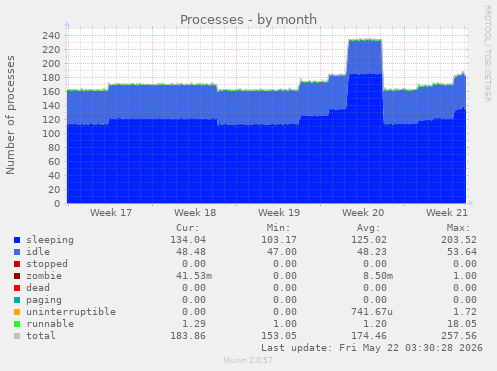Viewport: 497px width, 371px height.
Task: Click the 'Munin 2.0.57' version text
Action: click(x=248, y=360)
